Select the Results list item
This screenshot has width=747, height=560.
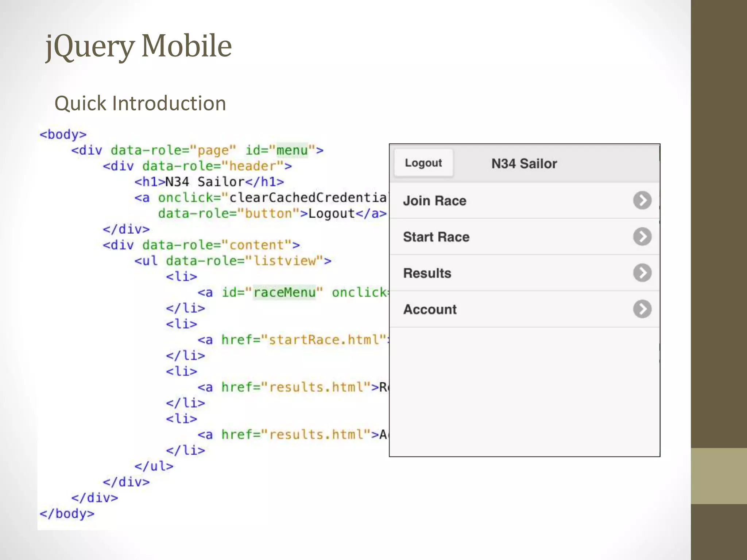coord(525,273)
